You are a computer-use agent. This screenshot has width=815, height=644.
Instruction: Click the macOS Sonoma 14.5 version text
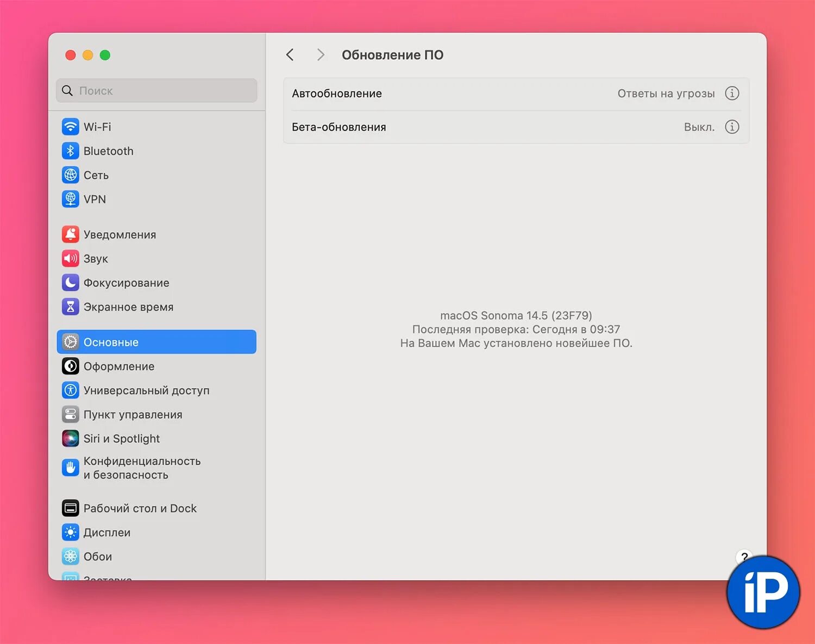tap(516, 315)
